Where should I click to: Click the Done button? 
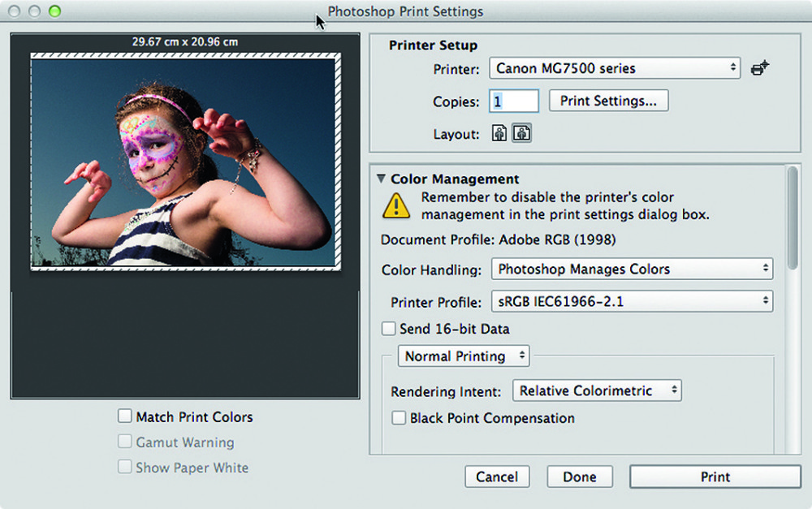point(580,477)
